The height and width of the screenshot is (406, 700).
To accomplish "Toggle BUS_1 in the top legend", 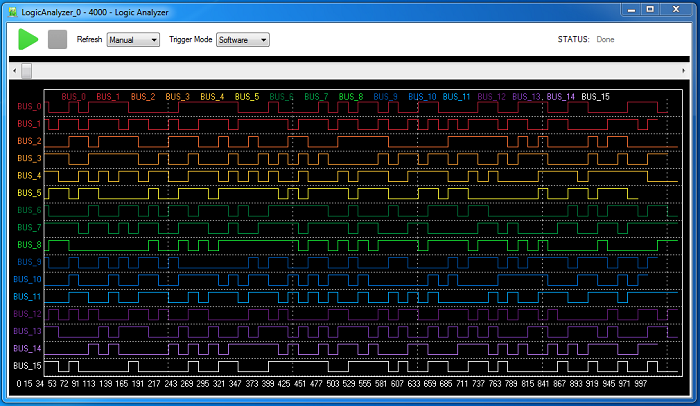I will point(109,97).
